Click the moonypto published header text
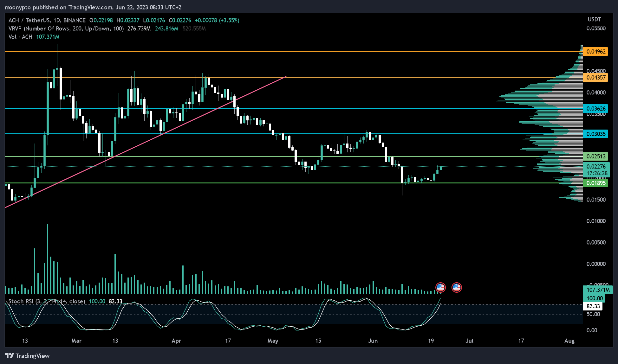 93,7
